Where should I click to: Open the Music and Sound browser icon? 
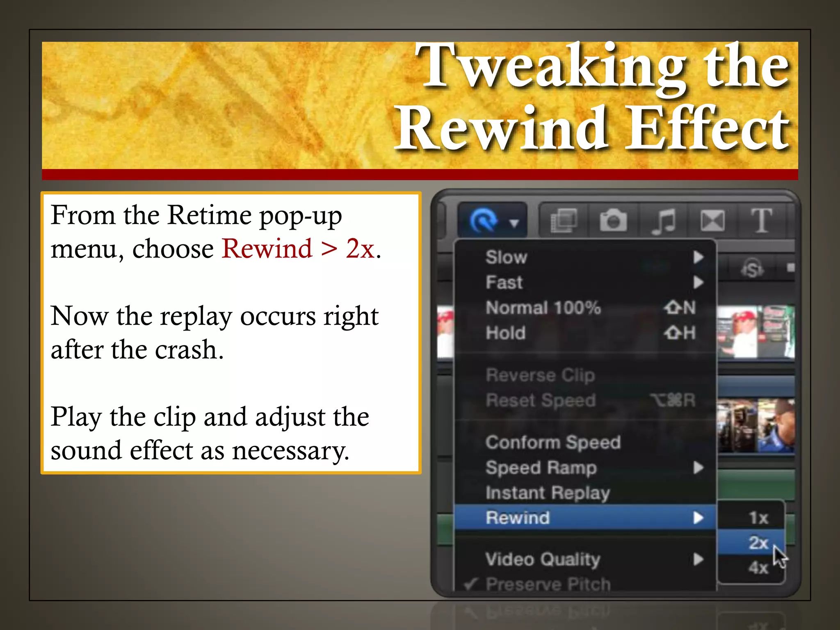pos(664,221)
